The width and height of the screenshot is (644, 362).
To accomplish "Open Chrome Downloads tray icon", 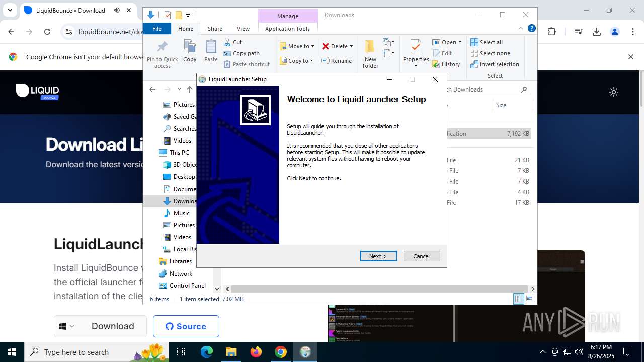I will (x=597, y=32).
